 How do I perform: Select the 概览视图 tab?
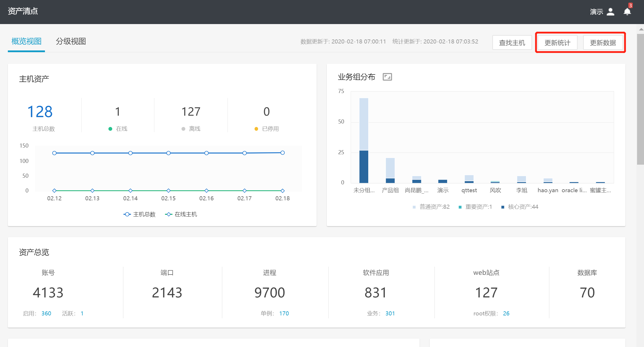tap(26, 41)
